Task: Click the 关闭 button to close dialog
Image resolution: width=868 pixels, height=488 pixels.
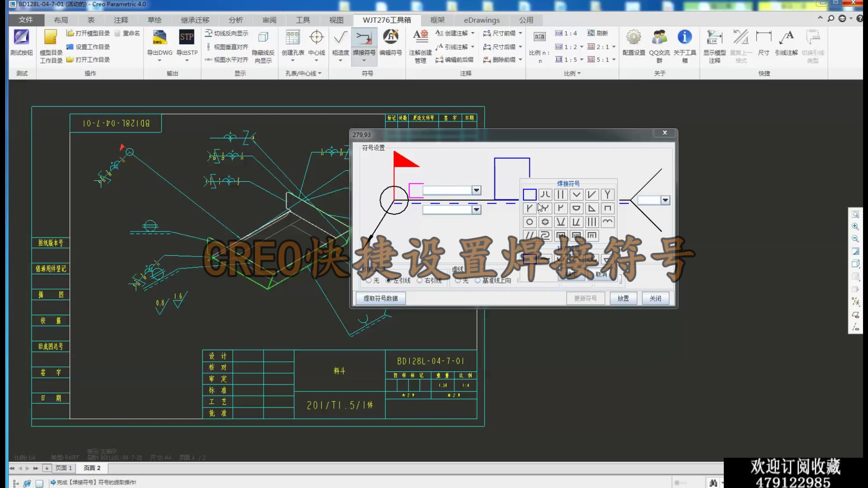Action: 655,298
